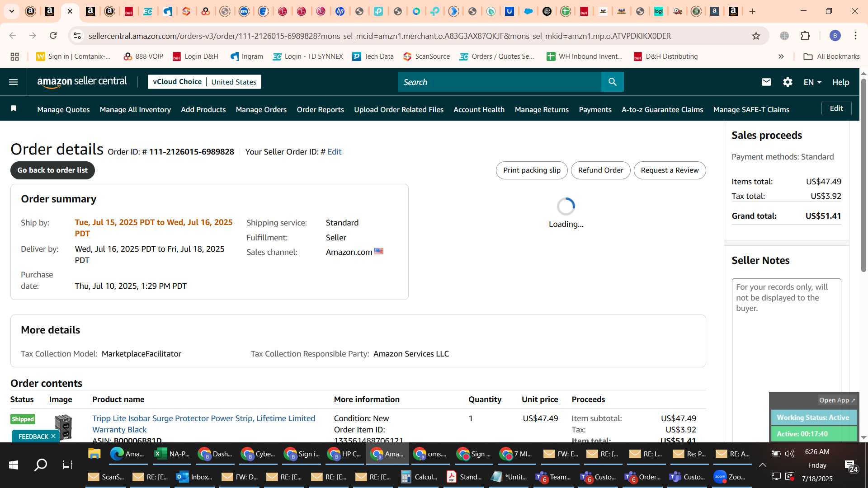The image size is (868, 488).
Task: Open Login D&H bookmark
Action: [x=195, y=56]
